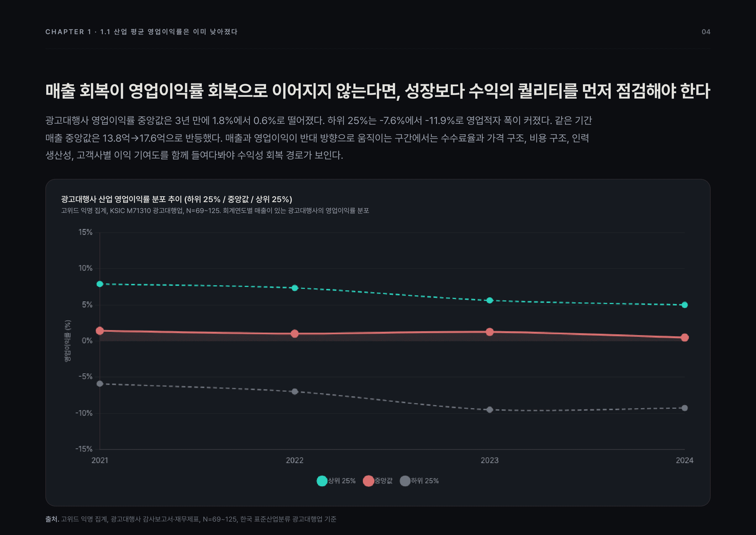
Task: Click the 0% y-axis tick label
Action: [x=87, y=341]
